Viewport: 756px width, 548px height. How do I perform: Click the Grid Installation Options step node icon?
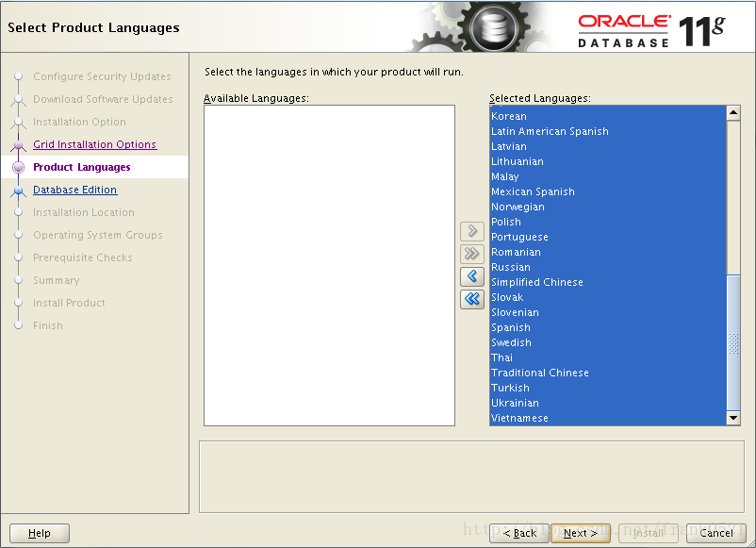click(18, 145)
